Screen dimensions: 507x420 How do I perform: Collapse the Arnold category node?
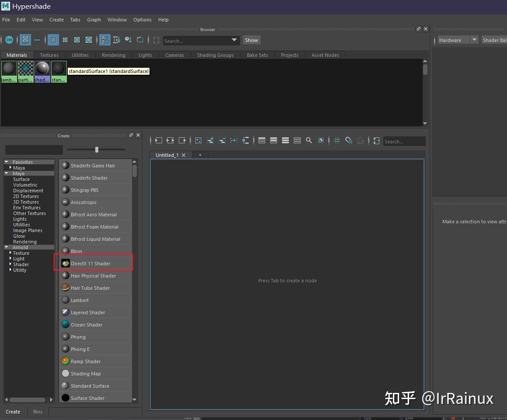tap(7, 247)
